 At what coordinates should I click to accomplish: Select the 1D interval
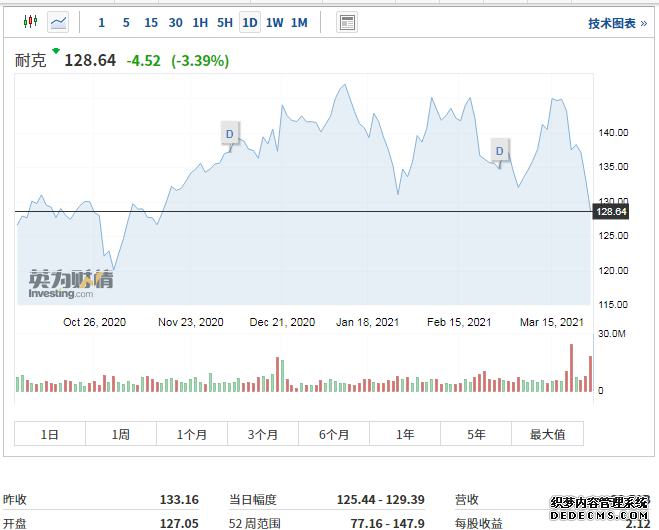point(250,22)
